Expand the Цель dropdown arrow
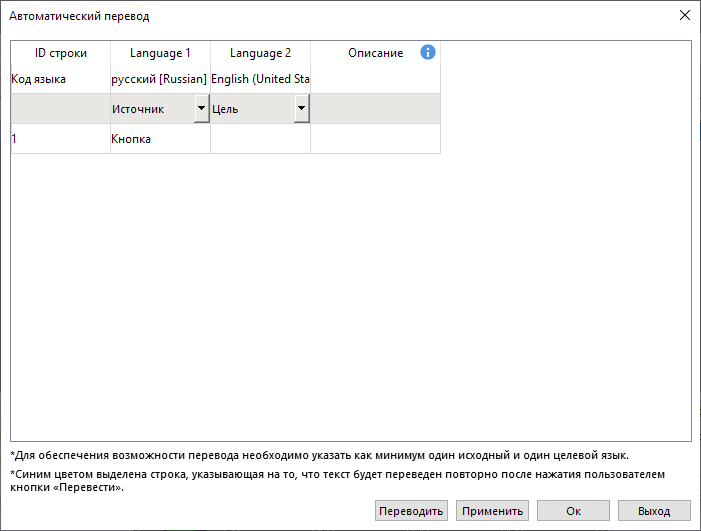 click(x=301, y=109)
